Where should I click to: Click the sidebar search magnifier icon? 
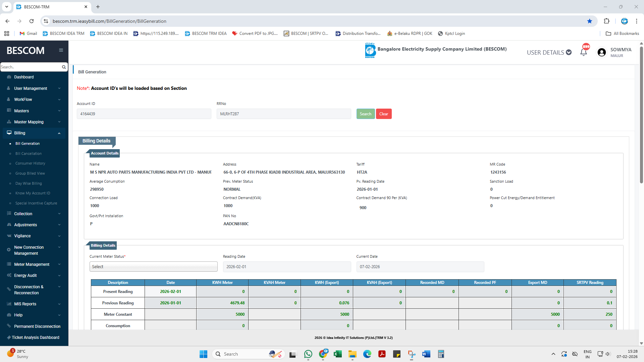[x=64, y=67]
